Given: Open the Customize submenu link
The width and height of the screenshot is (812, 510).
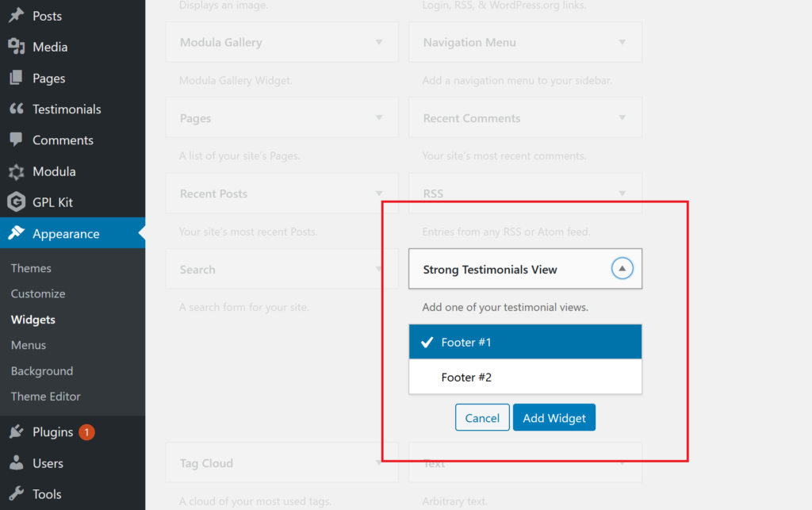Looking at the screenshot, I should tap(38, 293).
